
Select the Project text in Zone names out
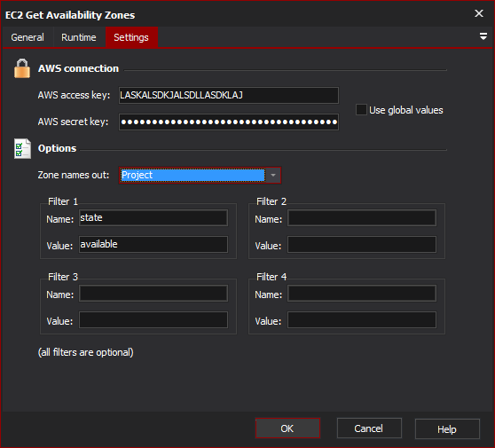(137, 176)
